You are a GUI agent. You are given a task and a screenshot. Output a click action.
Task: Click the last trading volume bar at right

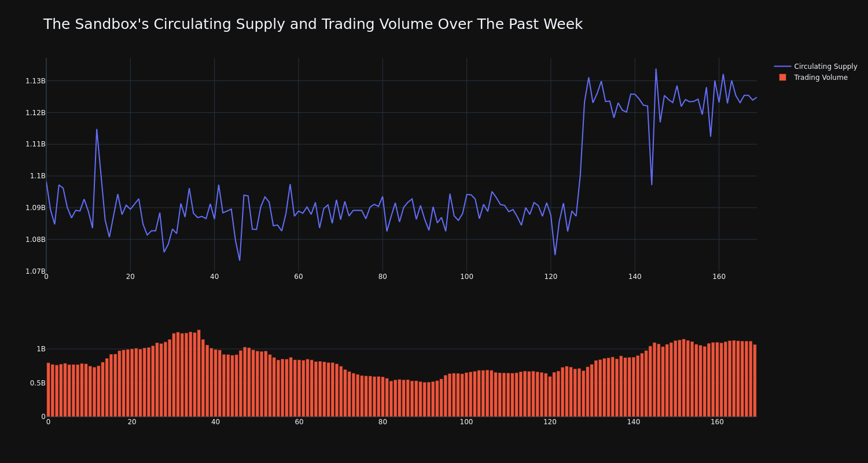pyautogui.click(x=755, y=381)
